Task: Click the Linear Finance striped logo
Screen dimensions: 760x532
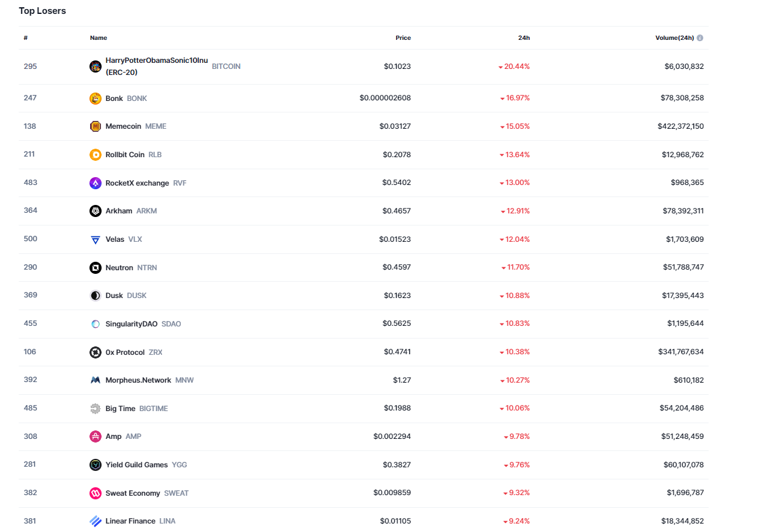Action: point(95,521)
